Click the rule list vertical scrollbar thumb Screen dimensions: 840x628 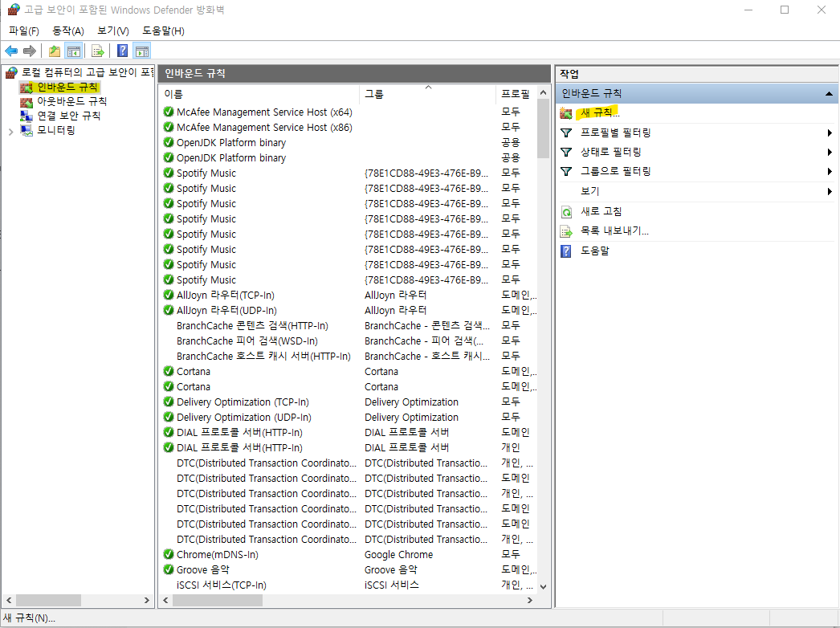click(x=543, y=129)
